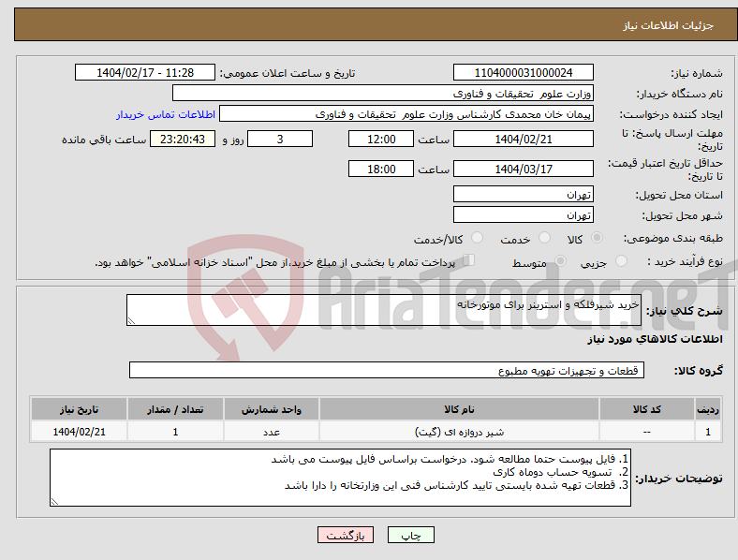Click the بازگشت (back) button
The width and height of the screenshot is (738, 560).
click(346, 535)
